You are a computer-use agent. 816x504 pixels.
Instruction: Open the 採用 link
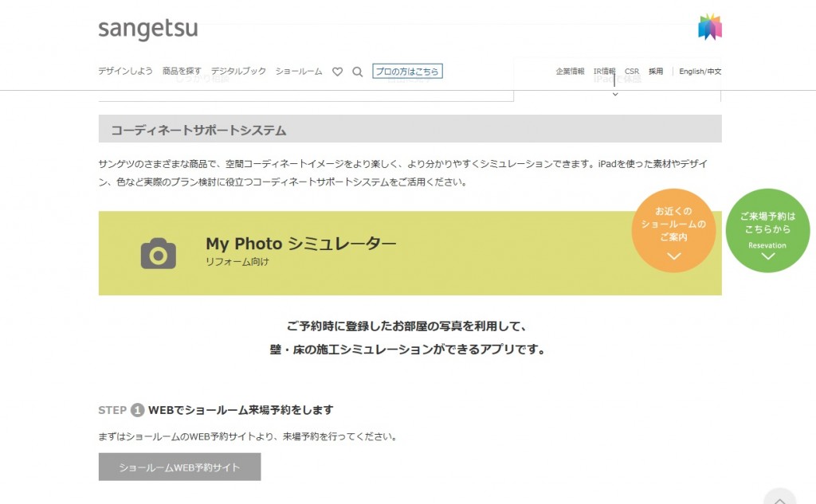(x=656, y=71)
